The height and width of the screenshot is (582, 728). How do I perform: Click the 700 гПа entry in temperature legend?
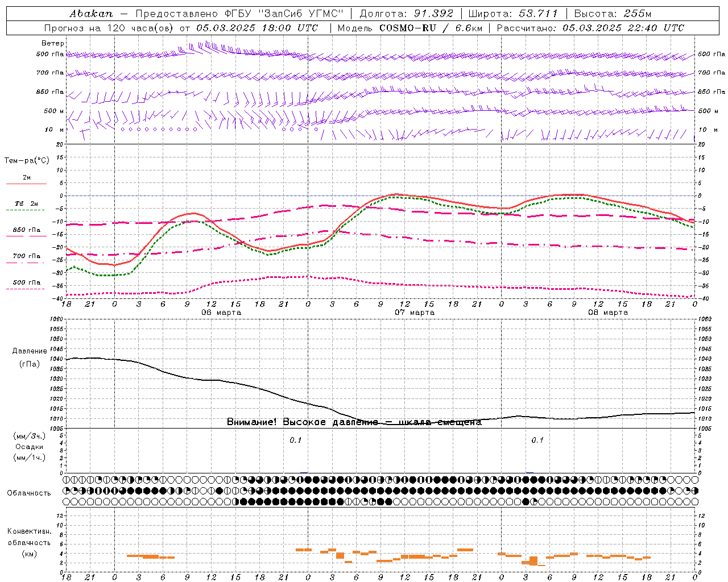pos(26,256)
